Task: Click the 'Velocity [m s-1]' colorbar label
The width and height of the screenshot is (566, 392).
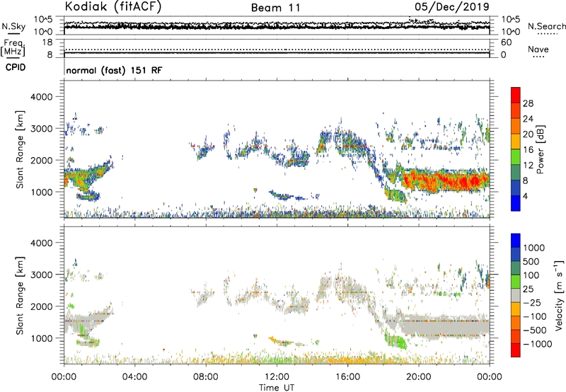Action: [x=559, y=295]
